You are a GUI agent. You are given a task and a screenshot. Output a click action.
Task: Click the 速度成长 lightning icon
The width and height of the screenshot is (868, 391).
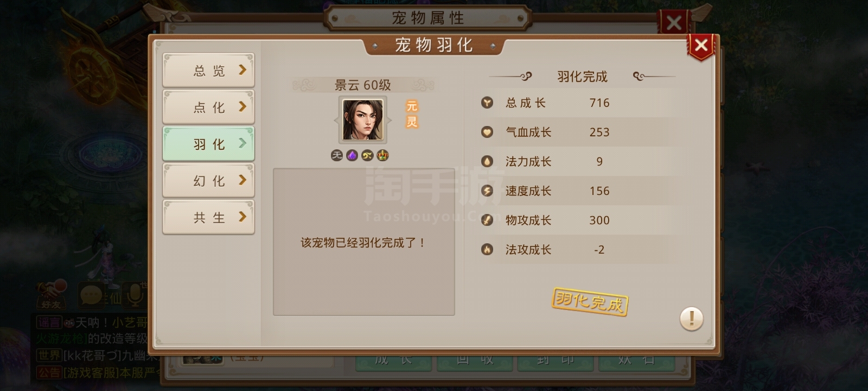(x=487, y=191)
